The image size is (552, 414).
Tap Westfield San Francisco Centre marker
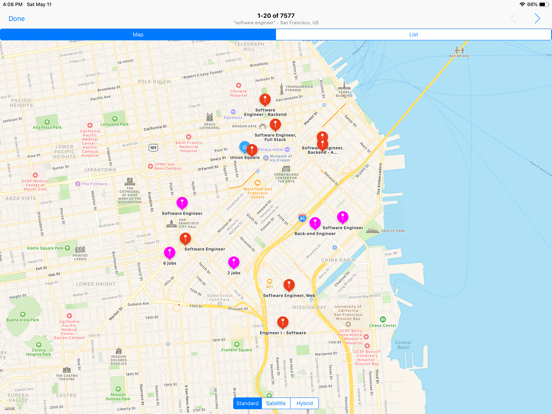pyautogui.click(x=258, y=183)
